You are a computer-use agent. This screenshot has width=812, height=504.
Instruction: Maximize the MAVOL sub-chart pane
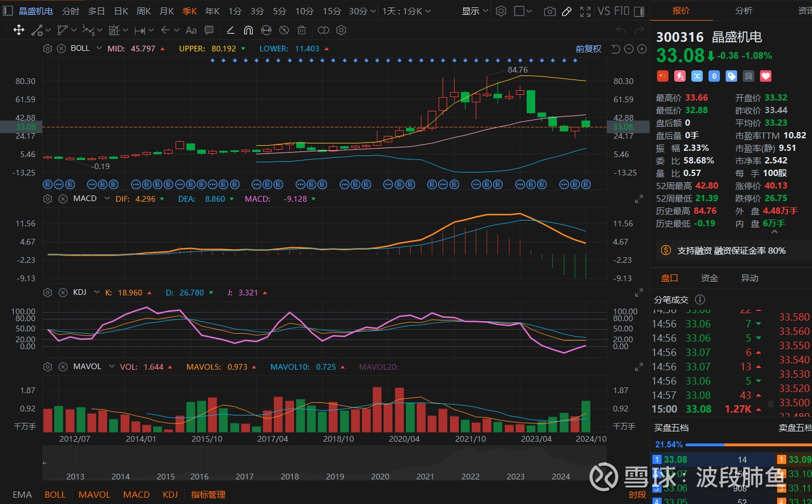coord(639,367)
